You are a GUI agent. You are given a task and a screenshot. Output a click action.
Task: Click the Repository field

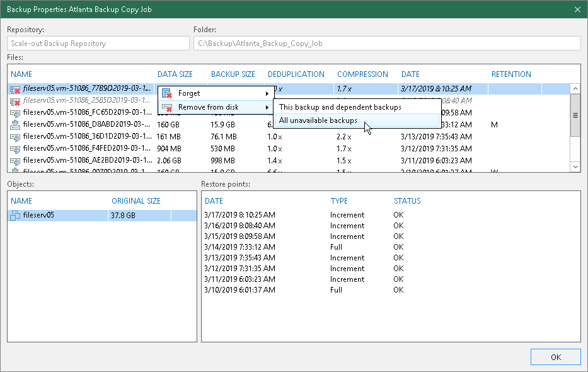tap(98, 44)
